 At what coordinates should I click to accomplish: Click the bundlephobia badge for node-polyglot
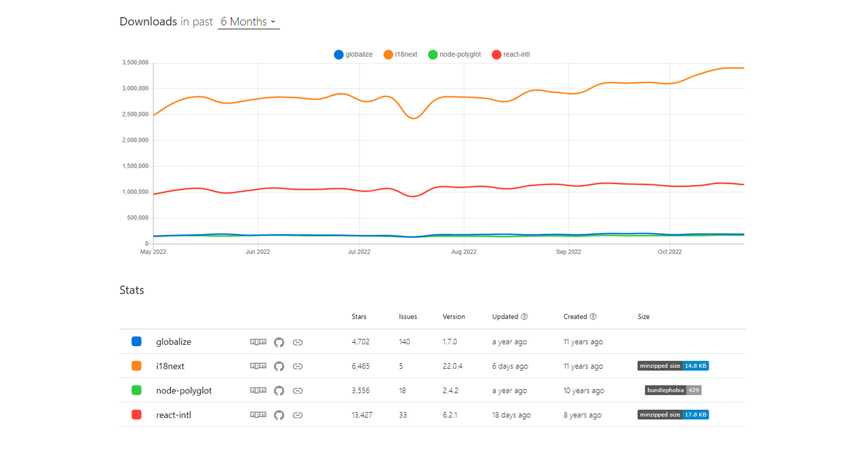[673, 390]
